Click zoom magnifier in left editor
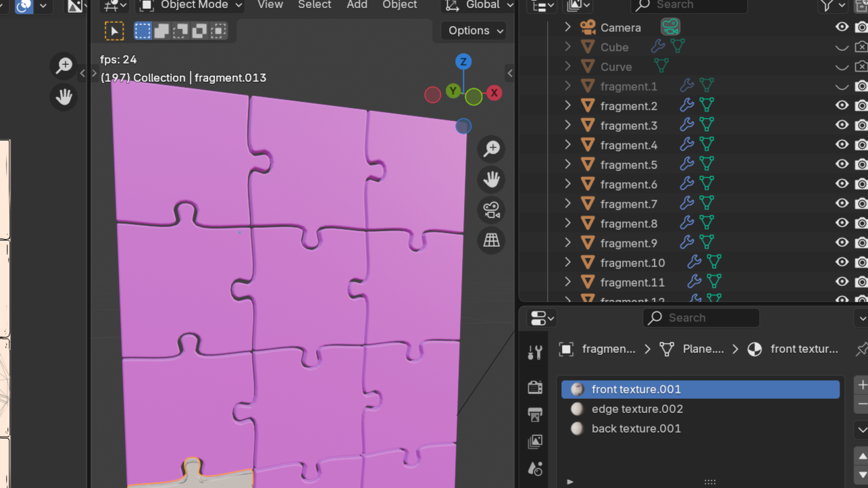Image resolution: width=868 pixels, height=488 pixels. (x=63, y=66)
